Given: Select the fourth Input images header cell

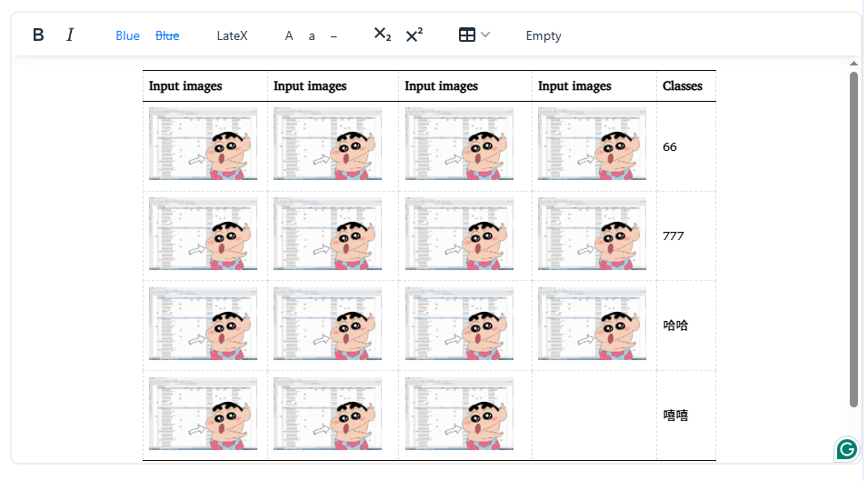Looking at the screenshot, I should pos(594,85).
